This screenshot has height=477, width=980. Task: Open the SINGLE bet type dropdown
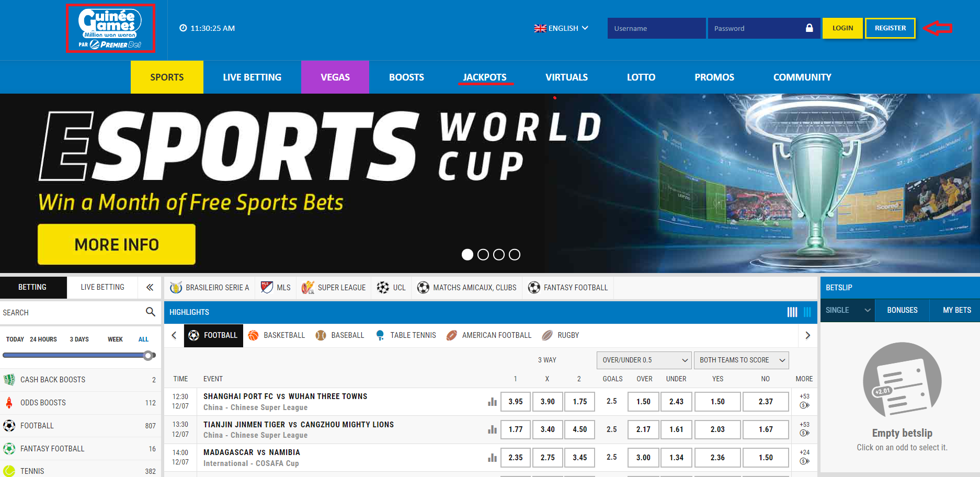[848, 310]
